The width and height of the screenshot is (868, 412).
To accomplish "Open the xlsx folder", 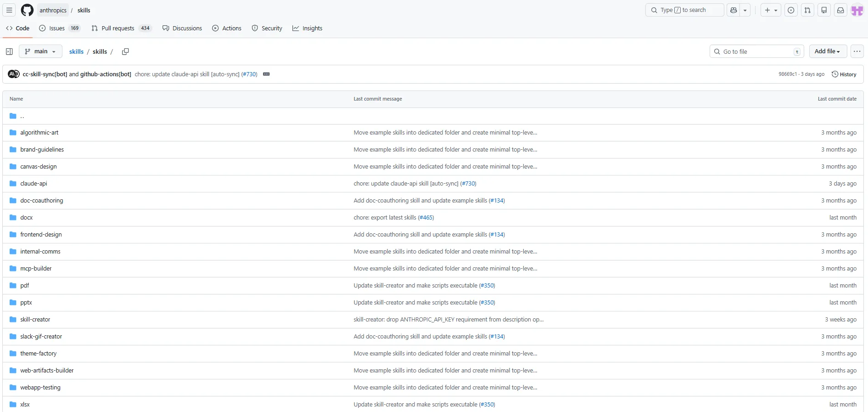I will click(x=25, y=404).
